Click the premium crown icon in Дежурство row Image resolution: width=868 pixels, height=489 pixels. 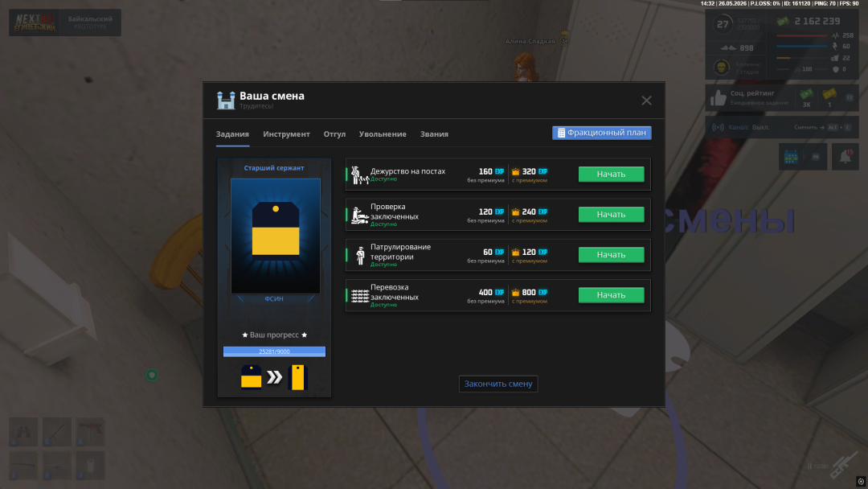coord(515,171)
